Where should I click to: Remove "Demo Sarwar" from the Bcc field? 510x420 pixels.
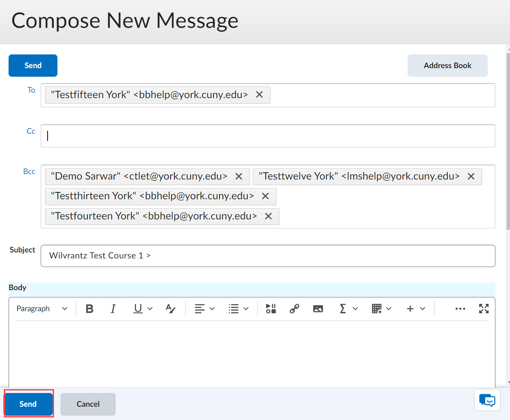pos(239,176)
